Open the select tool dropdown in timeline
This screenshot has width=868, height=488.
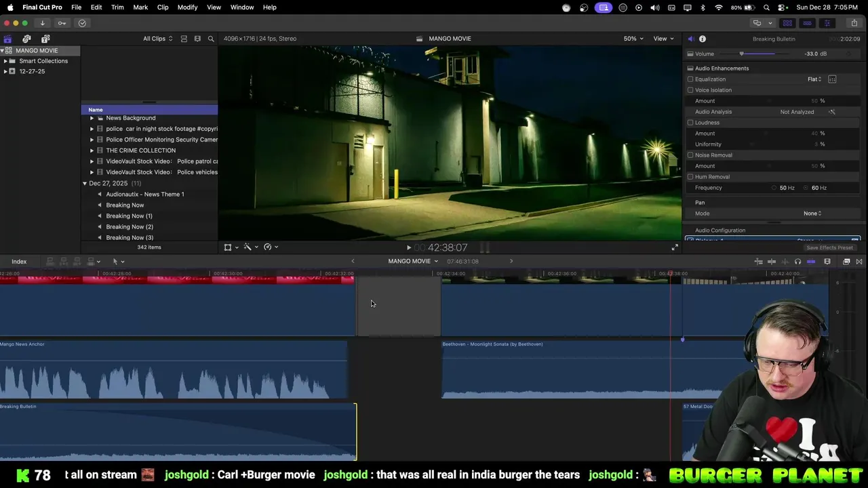point(118,262)
